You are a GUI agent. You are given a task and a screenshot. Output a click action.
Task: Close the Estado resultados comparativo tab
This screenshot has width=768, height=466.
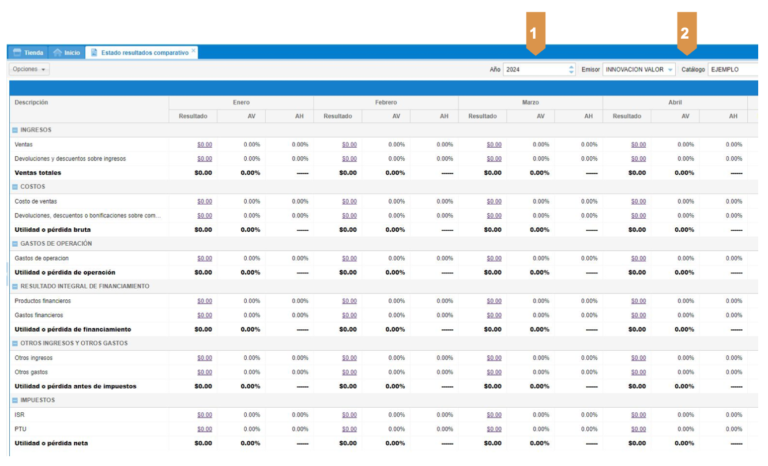coord(194,50)
